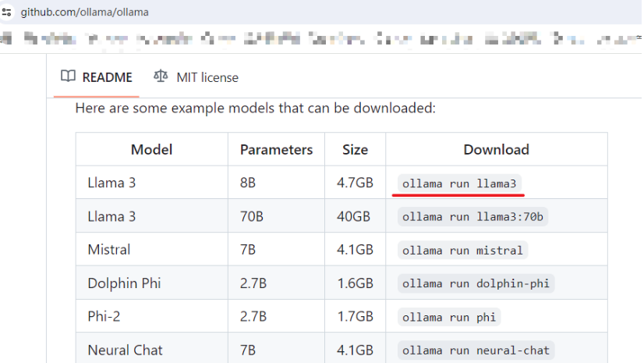Click the '4.7GB' size cell
The height and width of the screenshot is (363, 644).
click(356, 183)
